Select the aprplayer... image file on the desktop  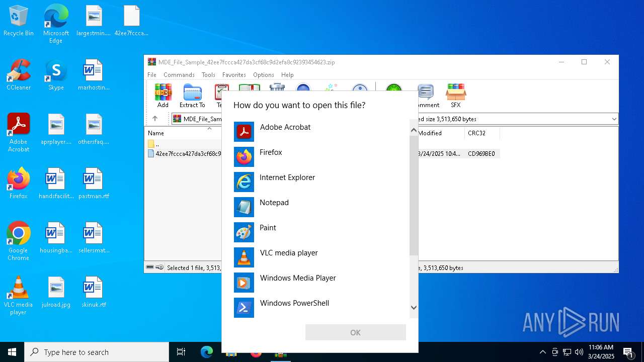coord(56,130)
